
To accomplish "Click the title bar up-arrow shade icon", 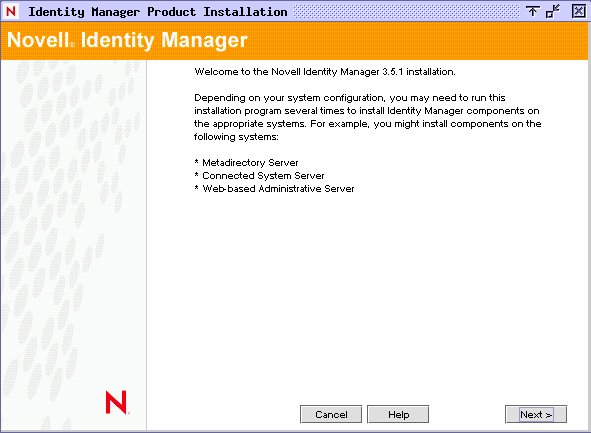I will click(532, 11).
